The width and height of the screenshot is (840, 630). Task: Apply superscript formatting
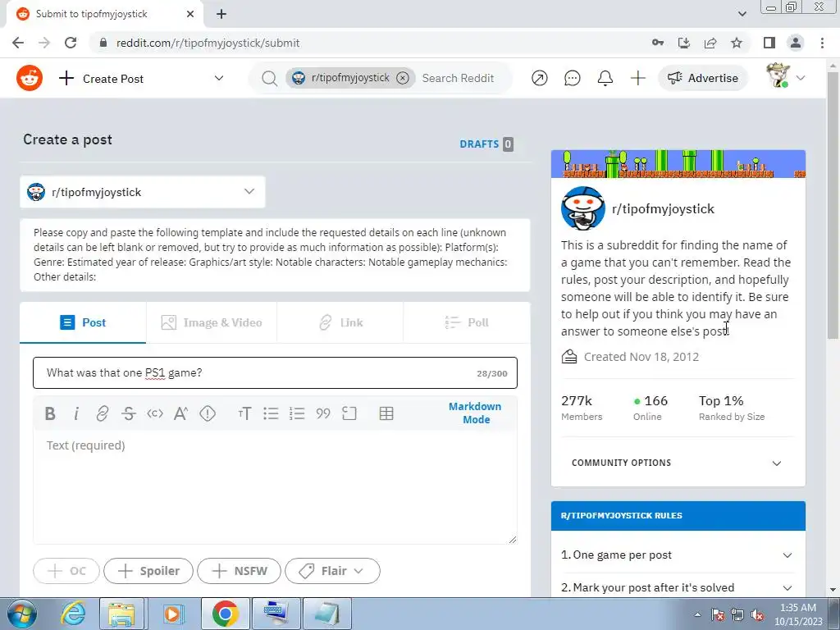click(181, 413)
